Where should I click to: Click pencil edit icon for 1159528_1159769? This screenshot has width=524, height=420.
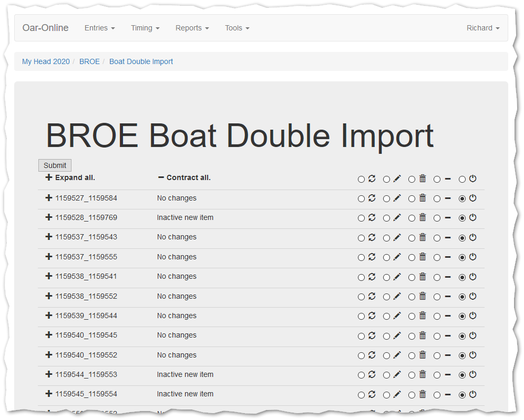397,217
